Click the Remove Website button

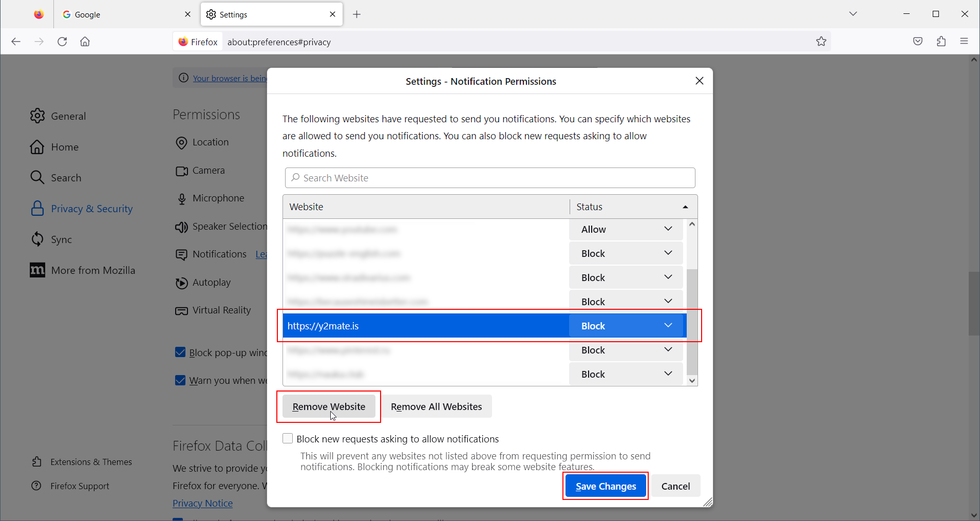328,406
